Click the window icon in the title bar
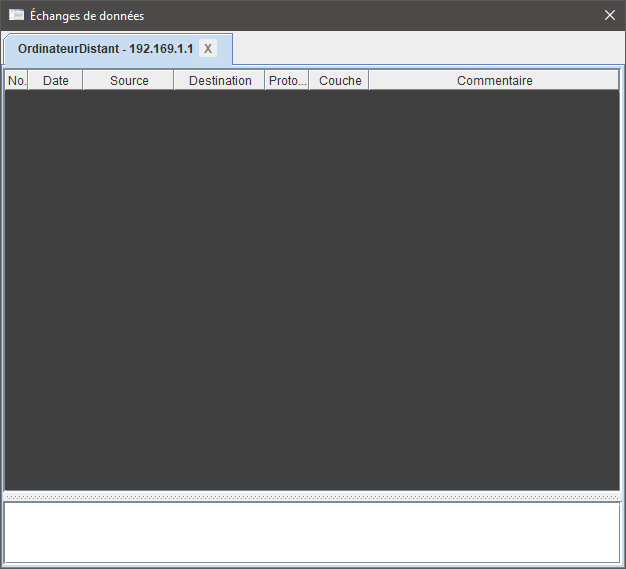 pos(16,15)
